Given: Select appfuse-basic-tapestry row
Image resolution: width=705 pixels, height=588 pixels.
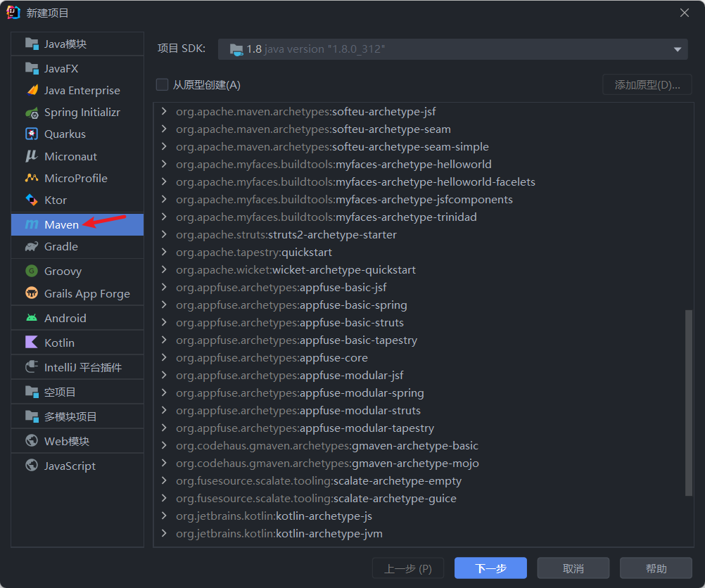Looking at the screenshot, I should pos(423,340).
